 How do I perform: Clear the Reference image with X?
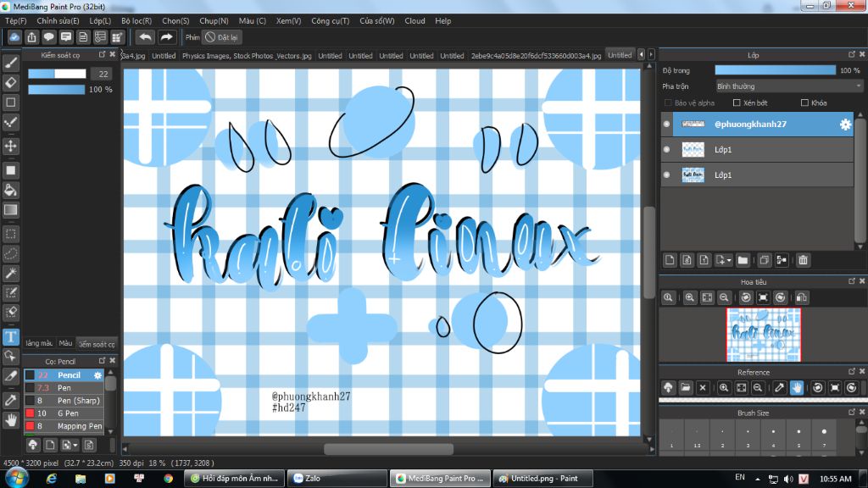tap(703, 387)
